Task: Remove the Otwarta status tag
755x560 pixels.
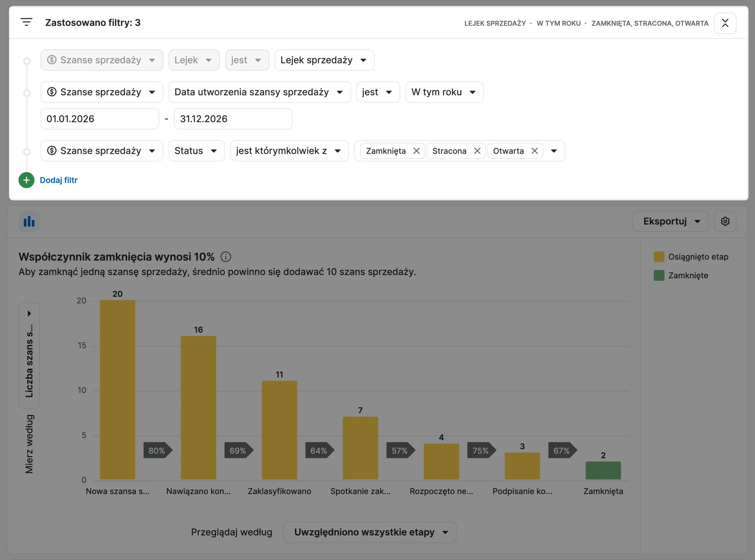Action: point(534,151)
